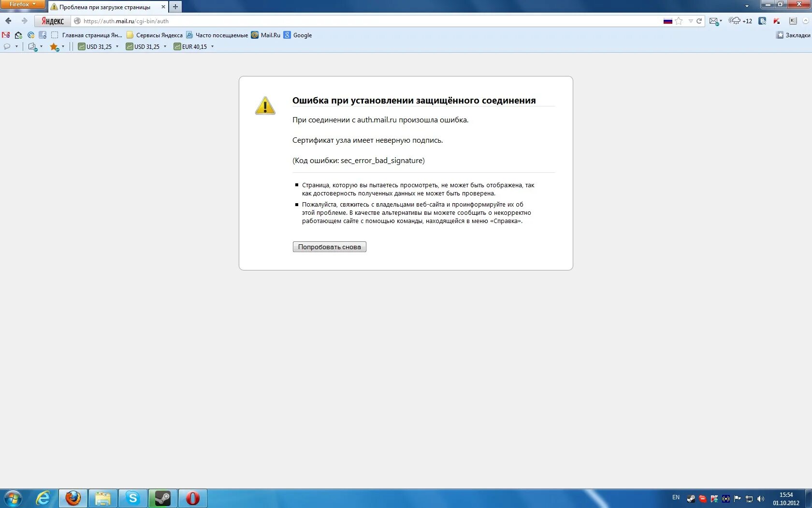This screenshot has height=508, width=812.
Task: Click the EN language indicator in tray
Action: tap(676, 497)
